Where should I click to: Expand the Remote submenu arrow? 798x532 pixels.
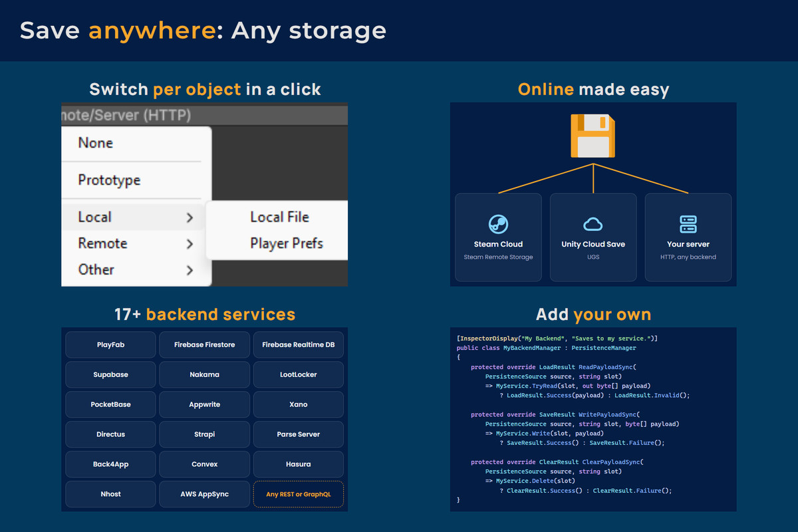click(x=190, y=244)
